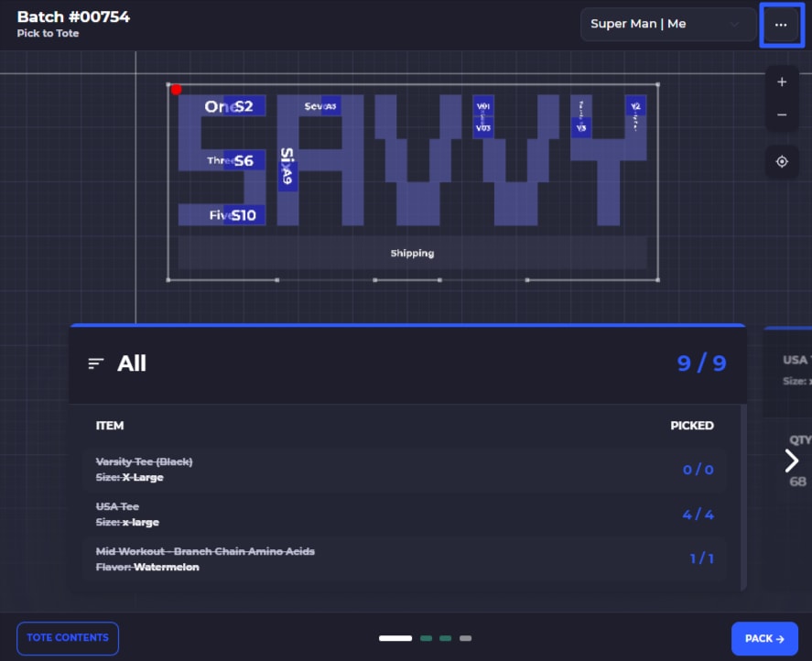The width and height of the screenshot is (812, 661).
Task: Click the Pick to Tote subtitle
Action: pos(48,33)
